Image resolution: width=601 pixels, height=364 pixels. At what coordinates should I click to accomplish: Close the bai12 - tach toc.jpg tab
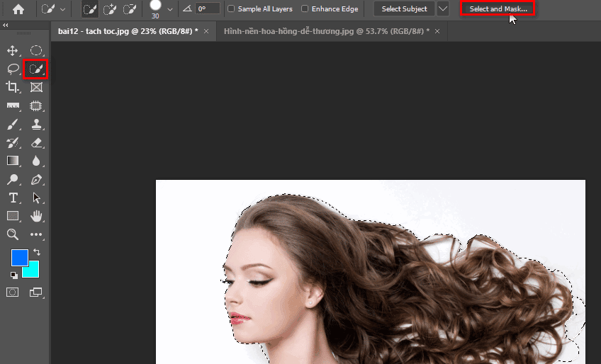(206, 31)
